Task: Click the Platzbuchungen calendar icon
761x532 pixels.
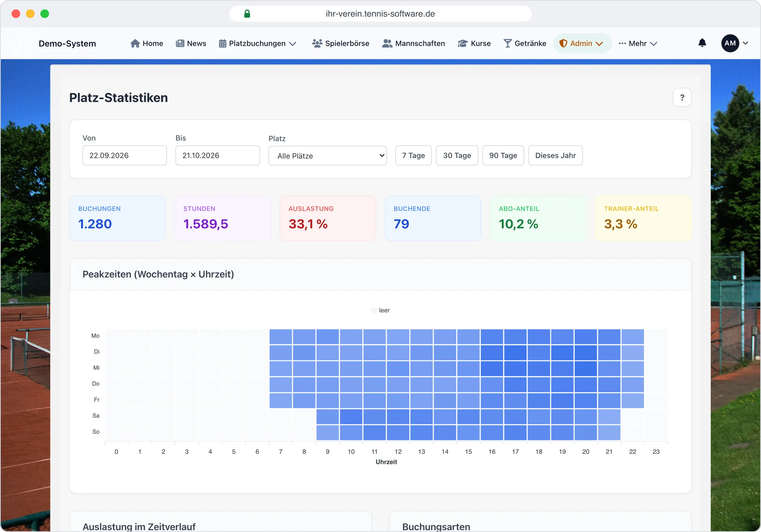Action: click(223, 44)
